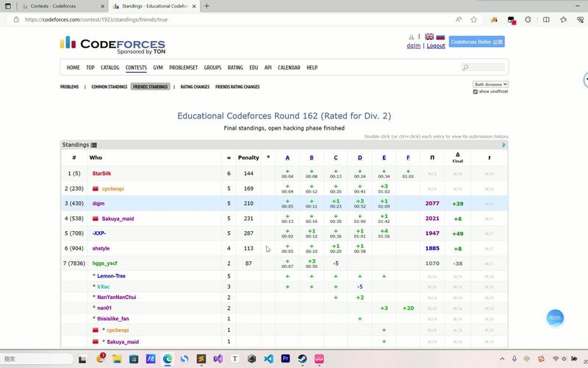
Task: Click the read aloud icon in address bar
Action: point(458,20)
